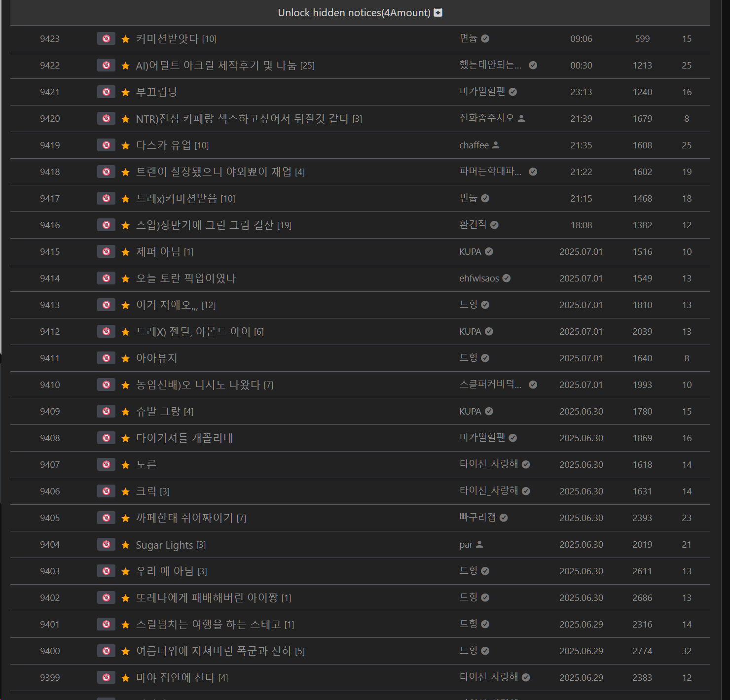Image resolution: width=730 pixels, height=700 pixels.
Task: Click user icon beside chaffee
Action: coord(496,145)
